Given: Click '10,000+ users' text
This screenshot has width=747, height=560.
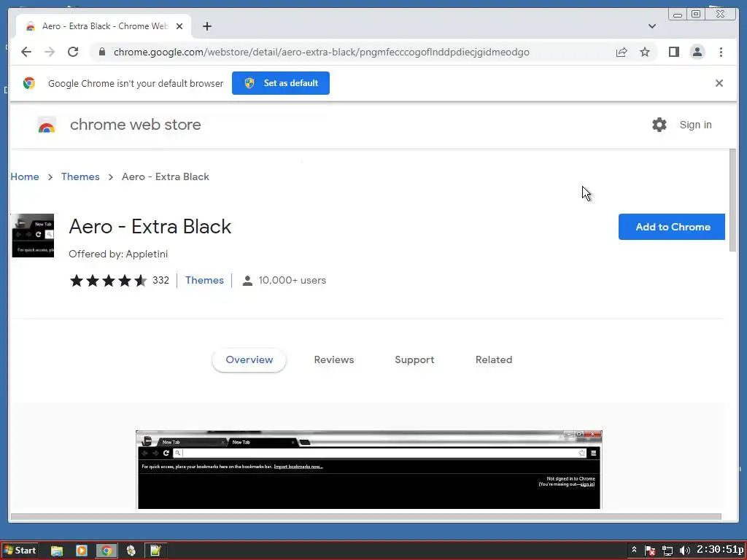Looking at the screenshot, I should pyautogui.click(x=292, y=280).
